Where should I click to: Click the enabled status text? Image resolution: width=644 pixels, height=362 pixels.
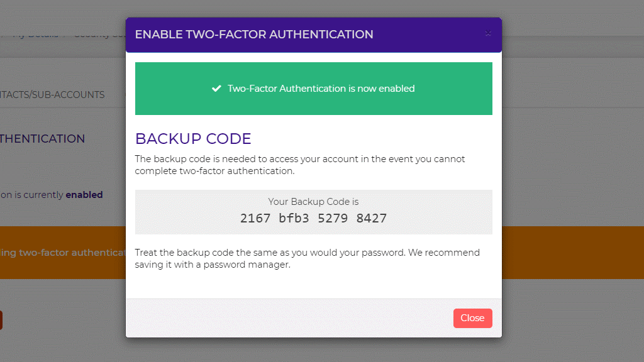[x=85, y=195]
